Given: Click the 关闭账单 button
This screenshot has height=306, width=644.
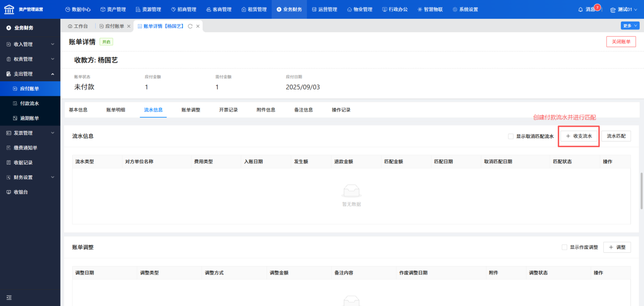Looking at the screenshot, I should (621, 42).
